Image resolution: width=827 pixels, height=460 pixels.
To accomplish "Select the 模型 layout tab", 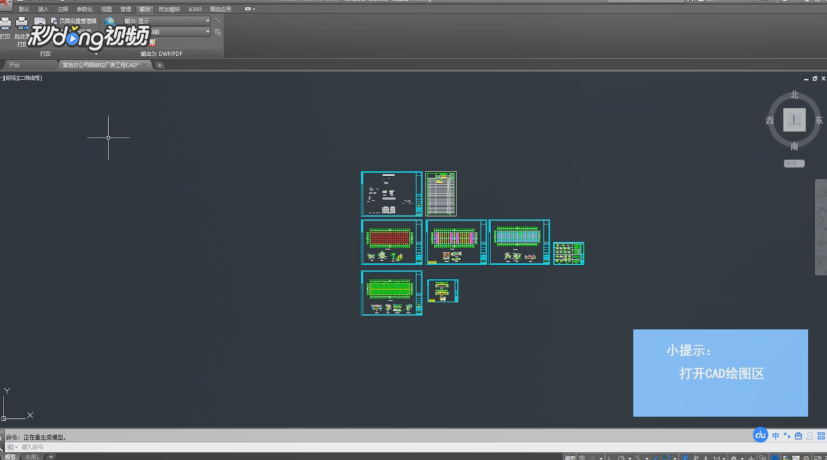I will (x=11, y=457).
